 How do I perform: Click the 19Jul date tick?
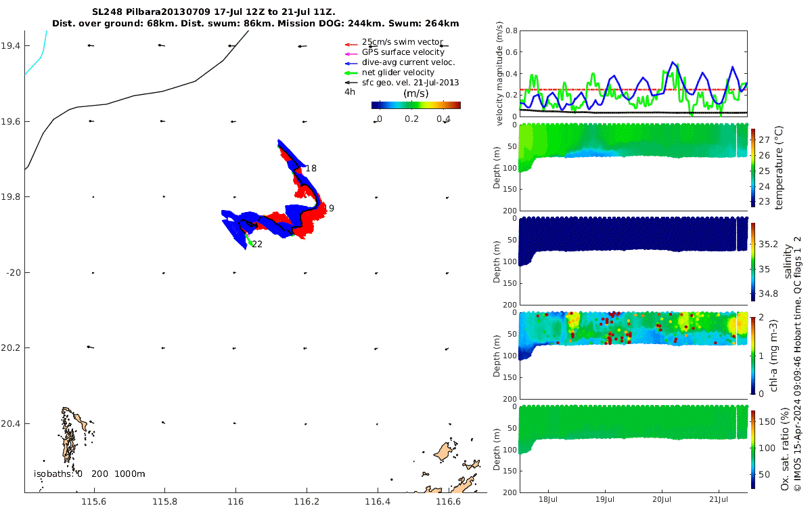tap(606, 499)
